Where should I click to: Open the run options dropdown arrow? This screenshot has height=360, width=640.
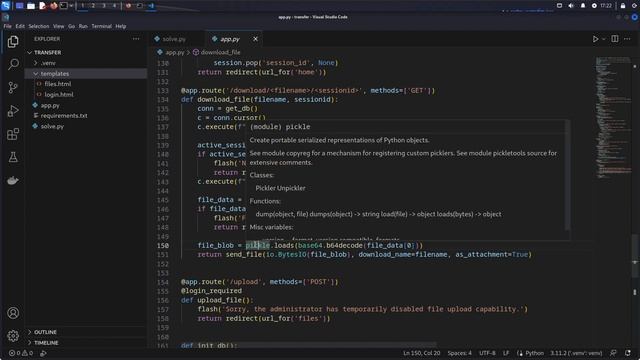coord(604,39)
